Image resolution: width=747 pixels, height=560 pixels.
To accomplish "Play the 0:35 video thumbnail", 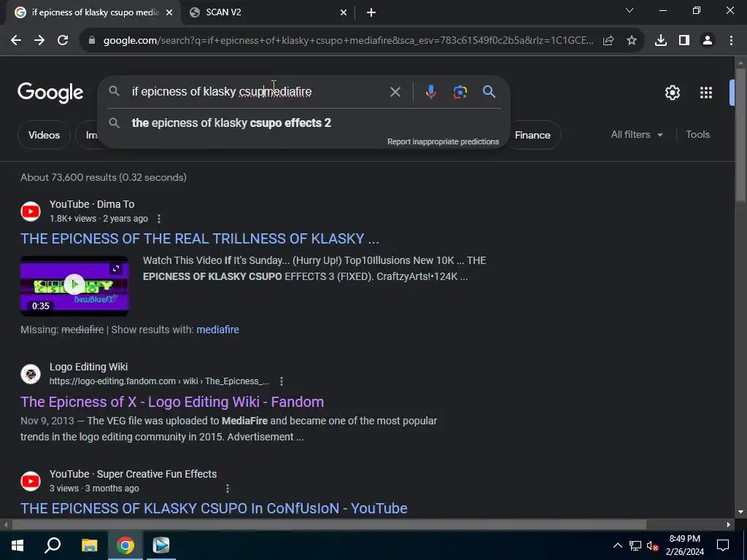I will 74,286.
